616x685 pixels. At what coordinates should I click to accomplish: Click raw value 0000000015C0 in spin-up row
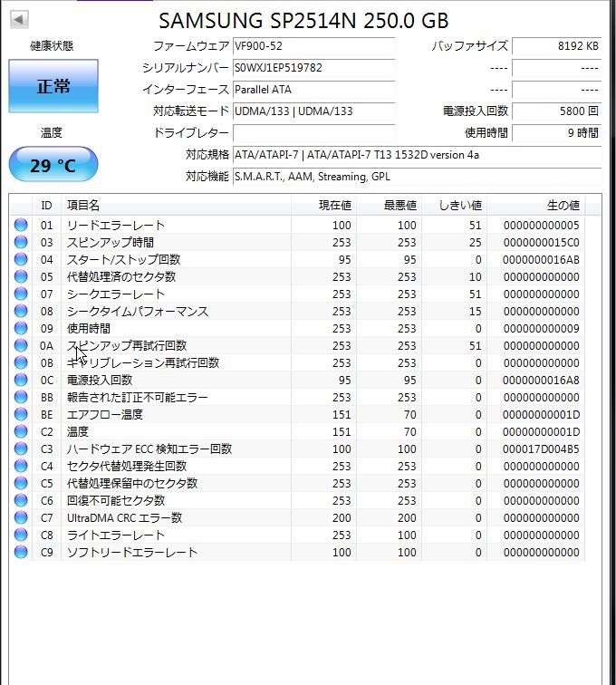pos(542,242)
